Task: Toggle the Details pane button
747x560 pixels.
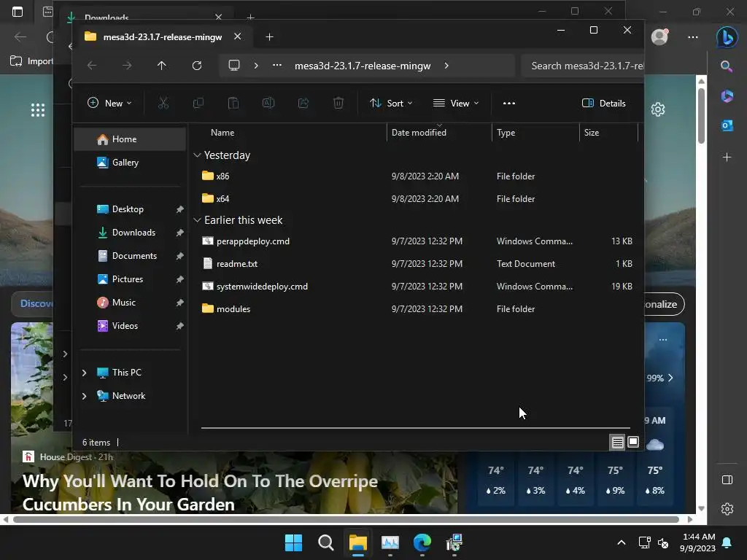Action: (603, 103)
